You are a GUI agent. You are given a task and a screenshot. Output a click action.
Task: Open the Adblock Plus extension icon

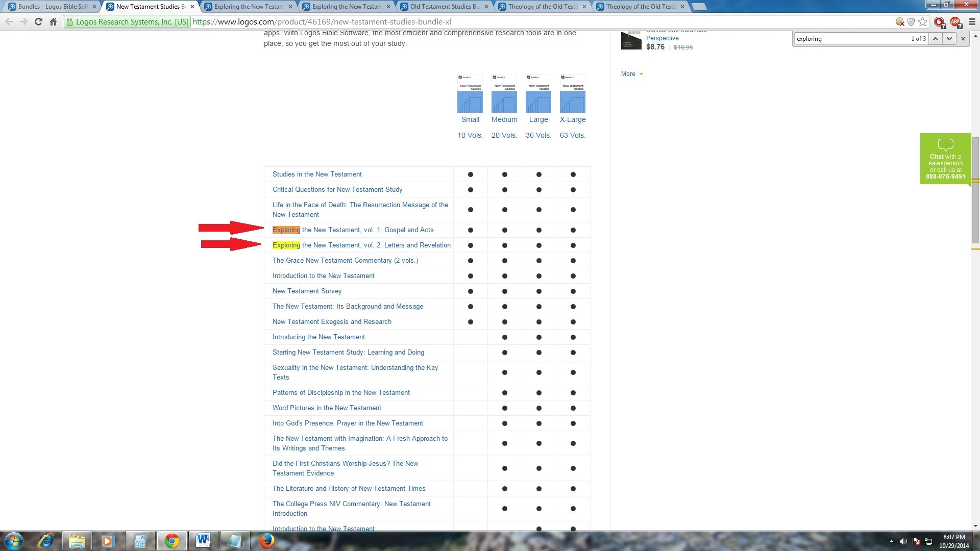955,22
